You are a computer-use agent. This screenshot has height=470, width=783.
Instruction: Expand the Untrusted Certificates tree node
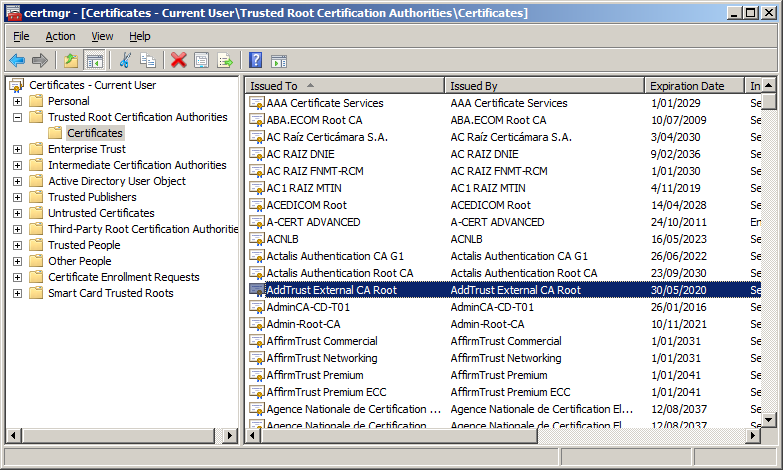tap(17, 213)
